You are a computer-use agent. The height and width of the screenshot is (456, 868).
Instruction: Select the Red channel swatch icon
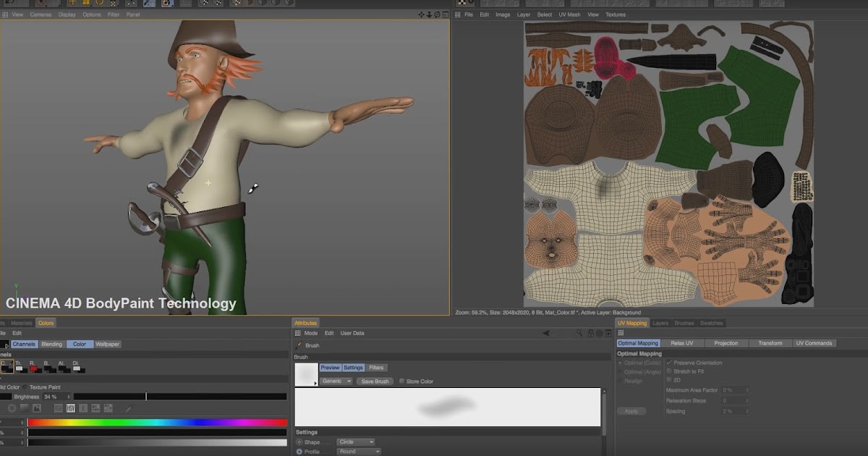pos(33,368)
